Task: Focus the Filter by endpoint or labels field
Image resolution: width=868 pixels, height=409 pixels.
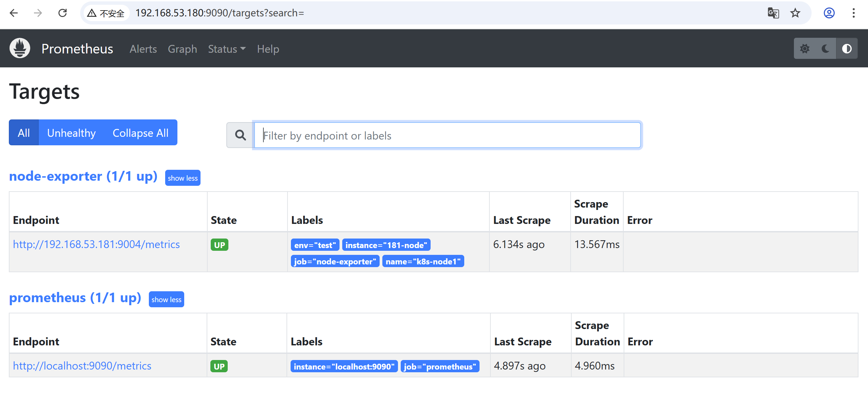Action: [447, 135]
